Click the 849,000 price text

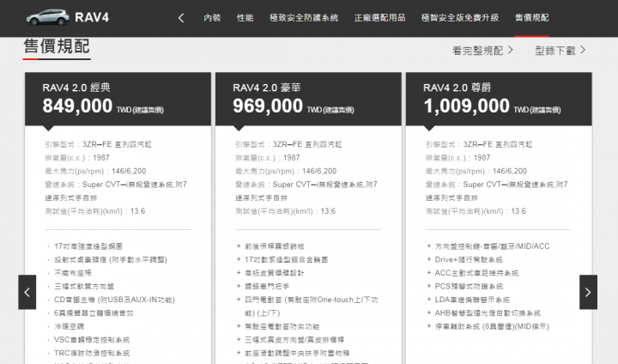click(77, 106)
